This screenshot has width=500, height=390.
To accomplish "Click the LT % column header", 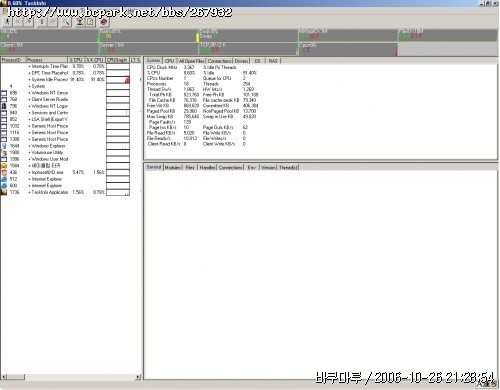I will [135, 60].
